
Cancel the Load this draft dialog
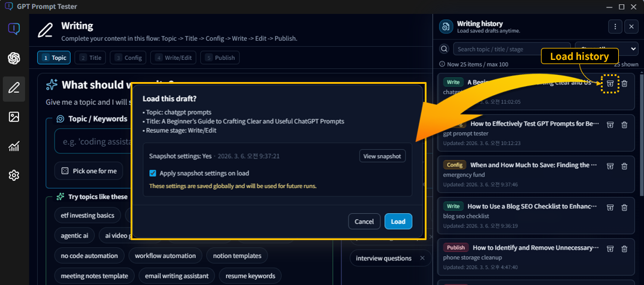364,222
